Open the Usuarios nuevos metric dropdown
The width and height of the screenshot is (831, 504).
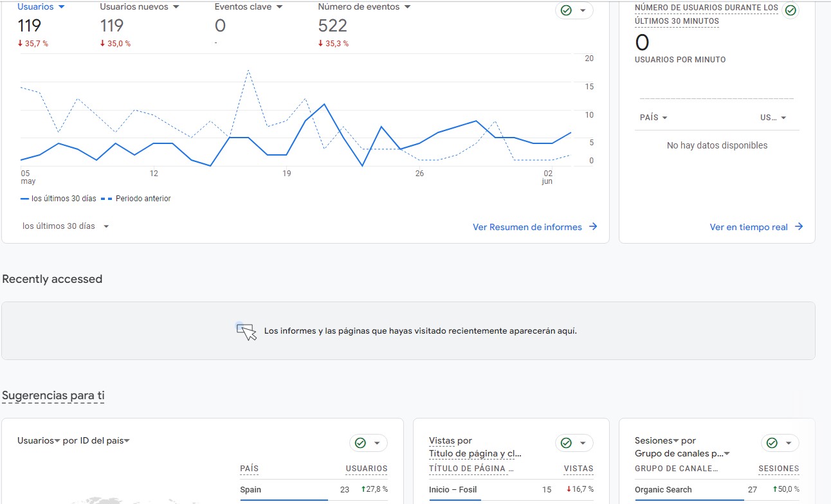click(x=140, y=6)
